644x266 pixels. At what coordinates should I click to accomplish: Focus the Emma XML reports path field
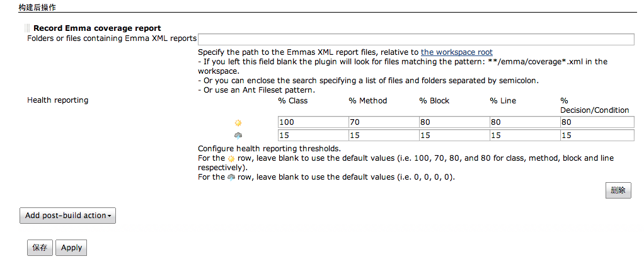(x=416, y=39)
